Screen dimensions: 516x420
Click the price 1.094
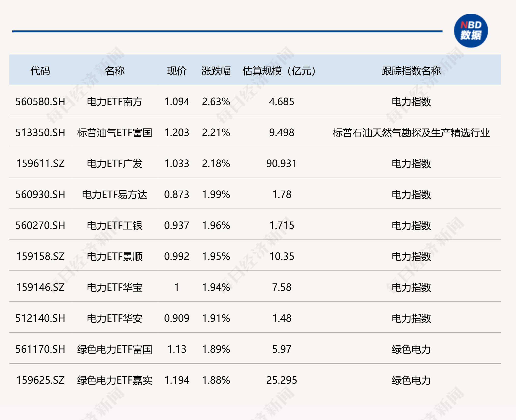[x=177, y=102]
